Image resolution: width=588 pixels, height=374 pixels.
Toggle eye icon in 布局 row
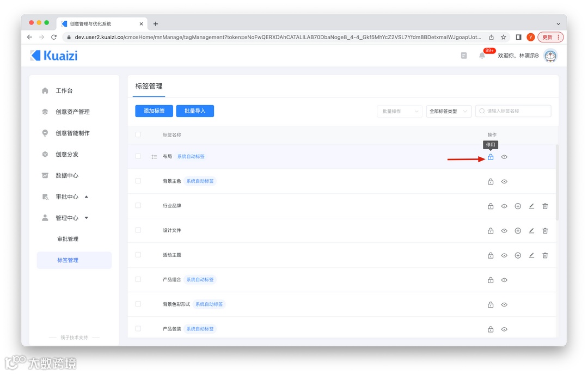point(504,157)
